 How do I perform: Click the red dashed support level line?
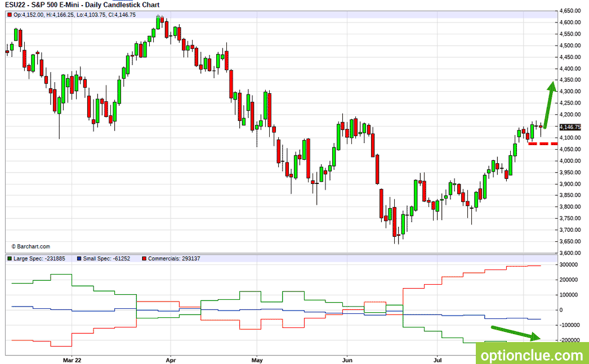(543, 143)
